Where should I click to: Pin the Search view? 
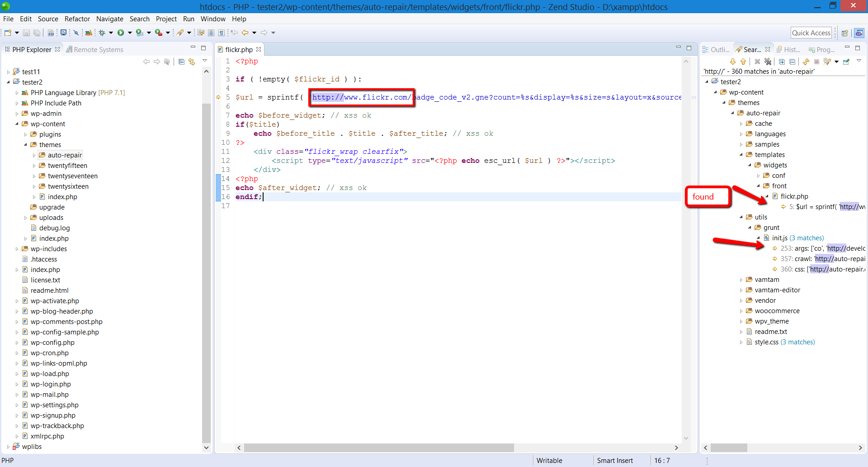(x=846, y=62)
